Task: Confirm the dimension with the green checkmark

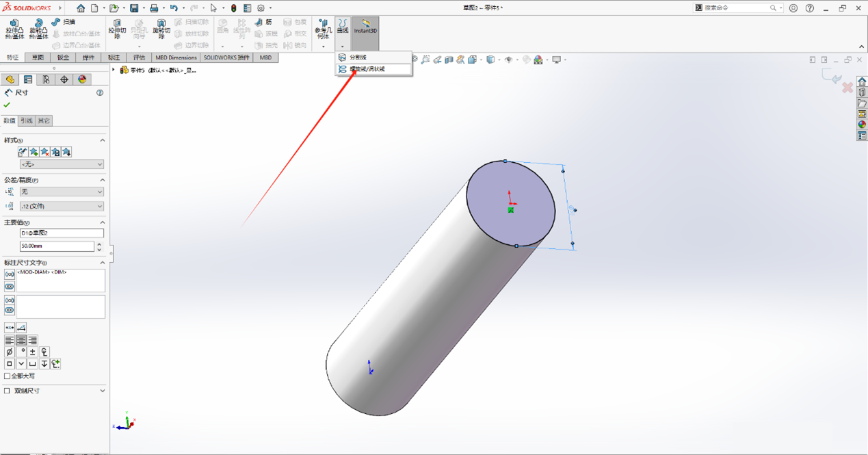Action: click(x=5, y=106)
